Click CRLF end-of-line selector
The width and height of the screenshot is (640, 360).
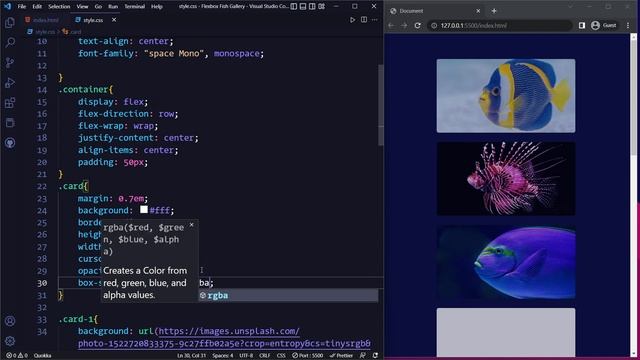264,356
